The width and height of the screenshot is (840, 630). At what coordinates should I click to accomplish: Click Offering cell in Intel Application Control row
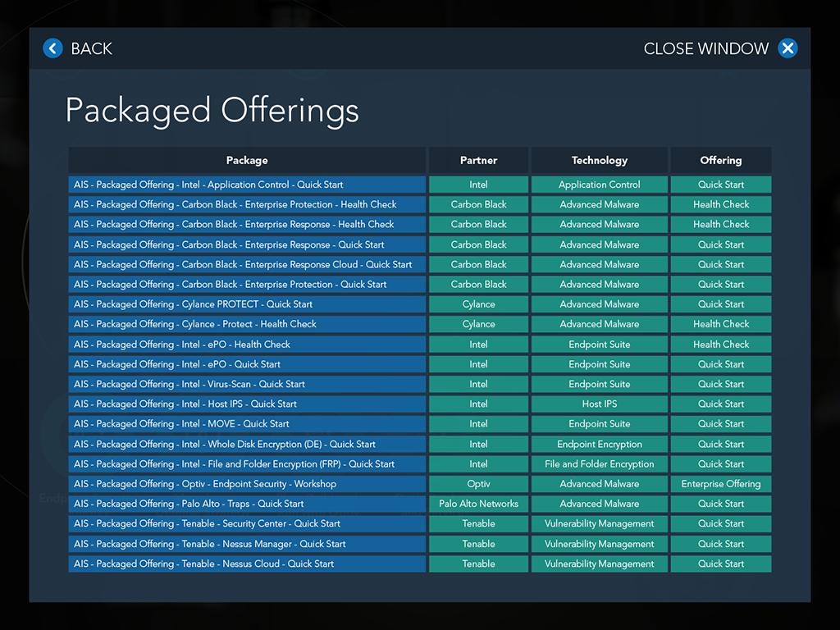(721, 185)
